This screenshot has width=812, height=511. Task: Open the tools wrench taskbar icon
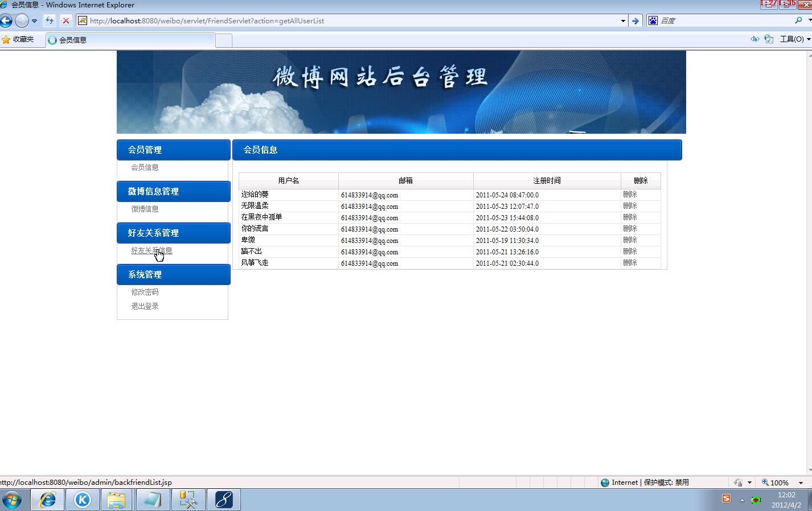tap(188, 500)
